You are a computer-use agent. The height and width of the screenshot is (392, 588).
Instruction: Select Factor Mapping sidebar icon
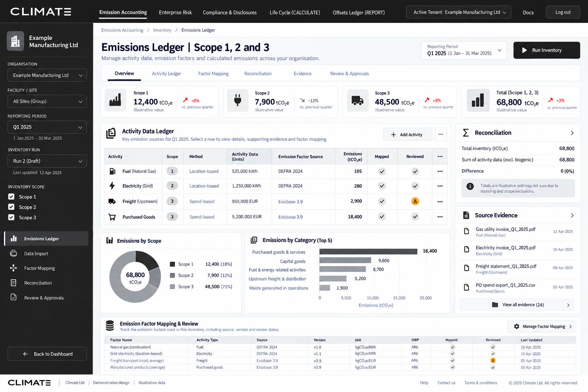point(13,268)
